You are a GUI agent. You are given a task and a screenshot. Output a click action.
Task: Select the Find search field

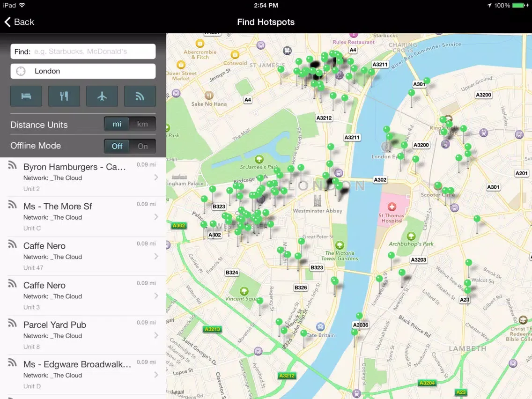(83, 51)
